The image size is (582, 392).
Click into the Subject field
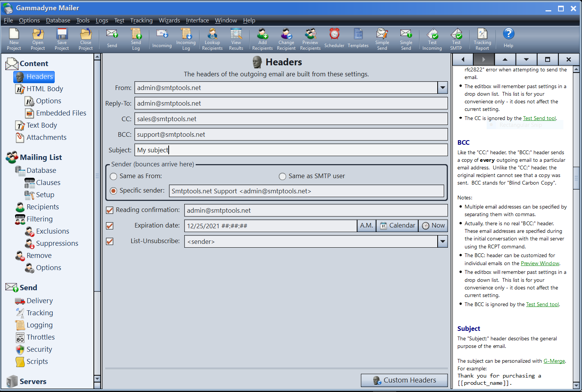[x=291, y=150]
